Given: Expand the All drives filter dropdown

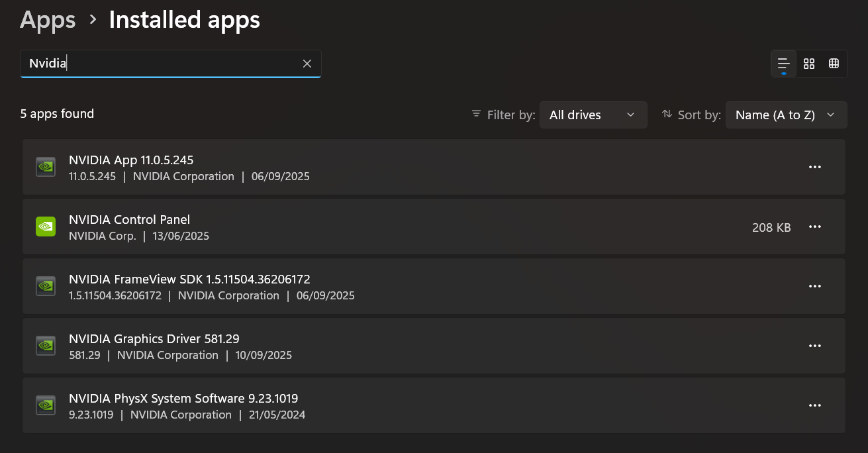Looking at the screenshot, I should 593,115.
